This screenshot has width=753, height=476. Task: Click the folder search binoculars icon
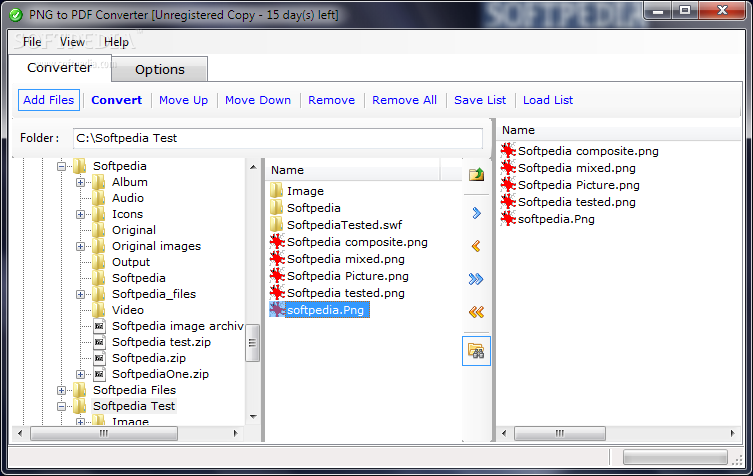point(476,351)
